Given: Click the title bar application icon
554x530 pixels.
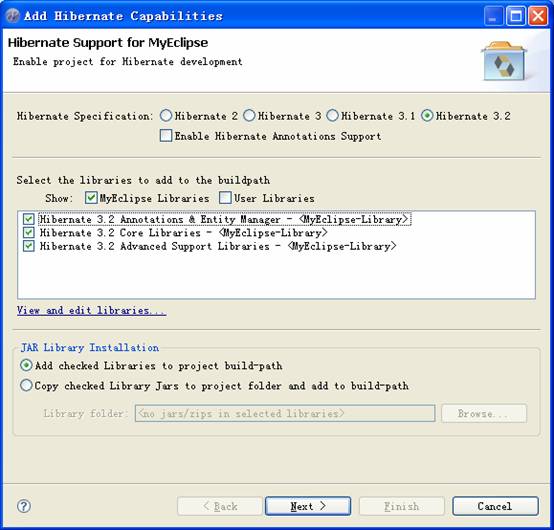Looking at the screenshot, I should click(12, 16).
